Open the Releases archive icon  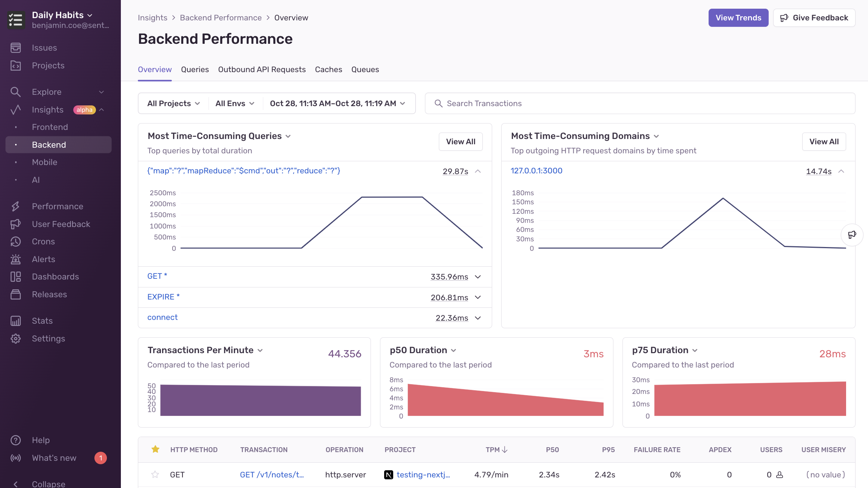15,294
